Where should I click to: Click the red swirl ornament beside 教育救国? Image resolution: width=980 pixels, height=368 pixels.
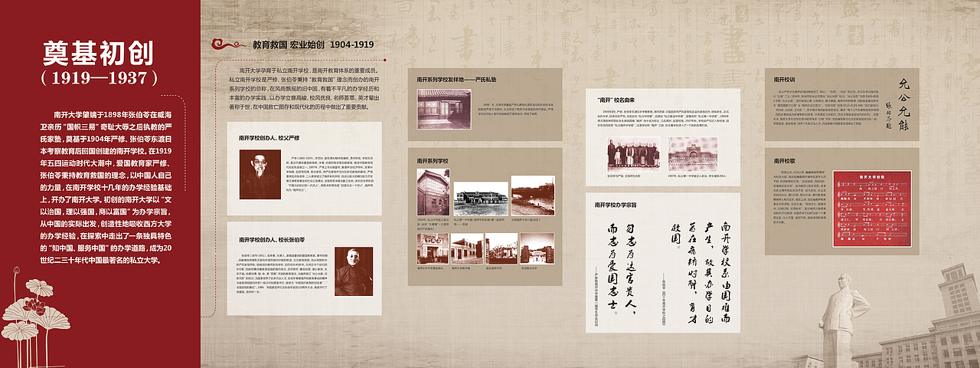[229, 44]
